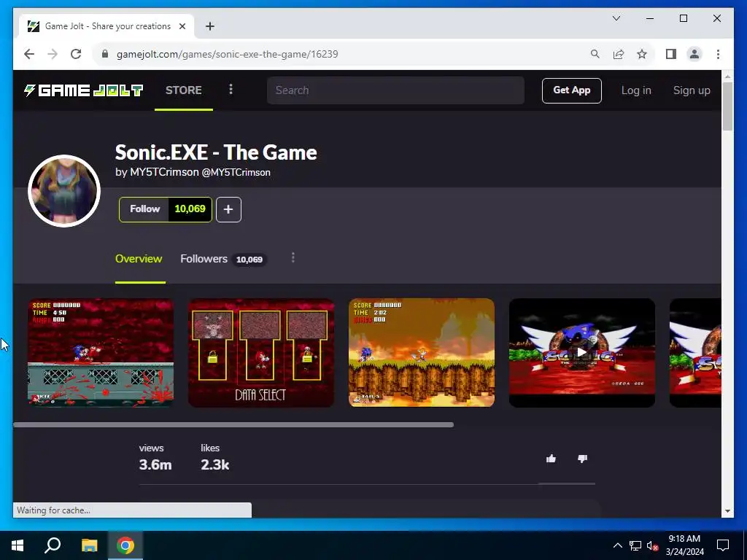Image resolution: width=747 pixels, height=560 pixels.
Task: Open the Sign up link
Action: (x=692, y=90)
